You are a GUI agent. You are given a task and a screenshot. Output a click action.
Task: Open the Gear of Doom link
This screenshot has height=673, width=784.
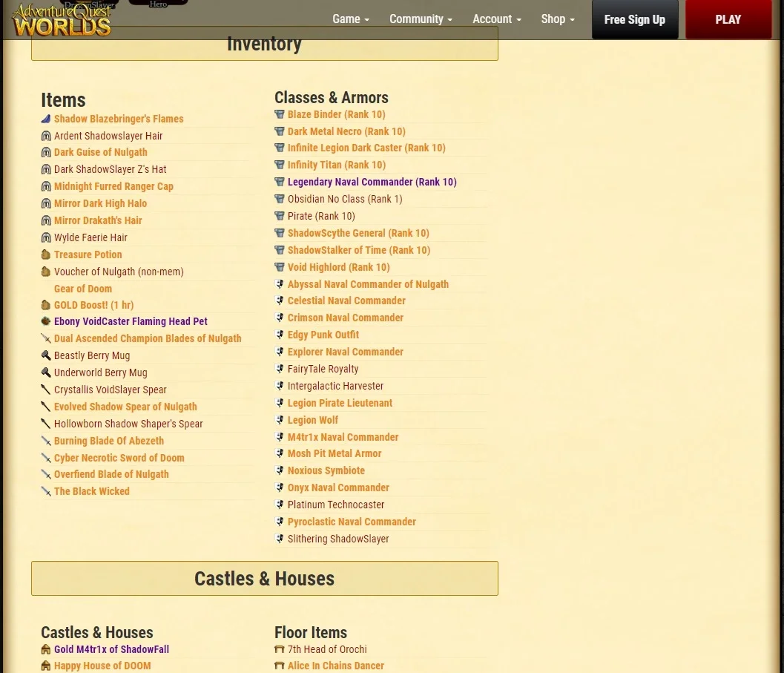(83, 289)
